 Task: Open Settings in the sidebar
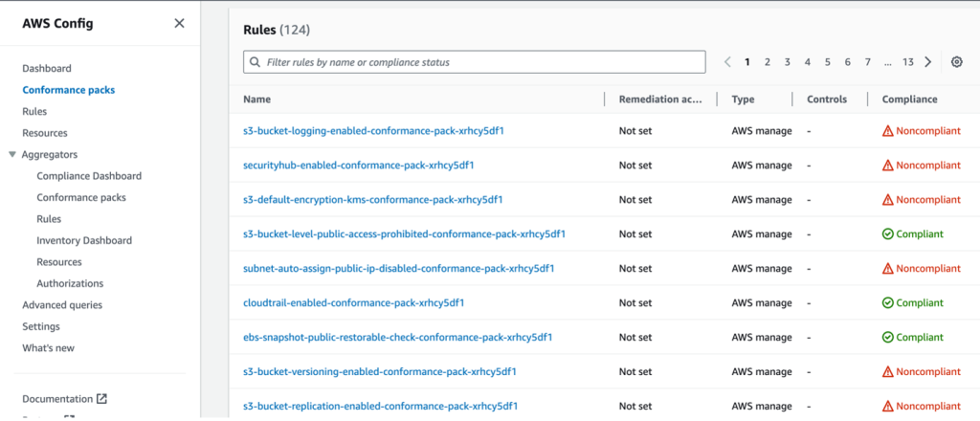41,326
